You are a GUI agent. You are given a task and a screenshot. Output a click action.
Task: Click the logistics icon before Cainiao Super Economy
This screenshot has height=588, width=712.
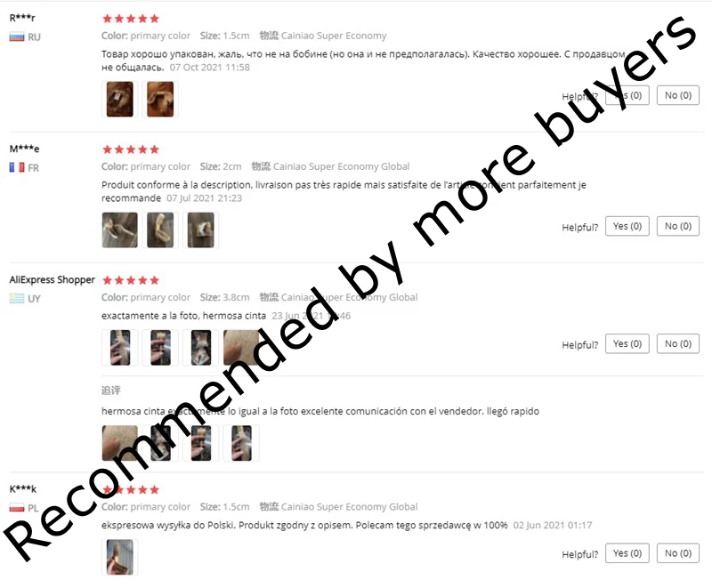click(269, 36)
